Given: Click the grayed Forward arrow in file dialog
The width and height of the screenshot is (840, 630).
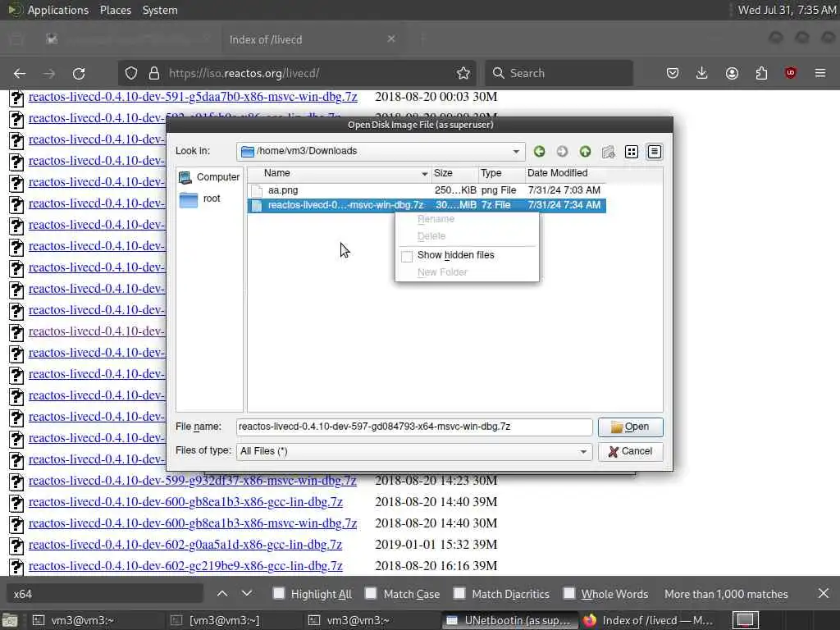Looking at the screenshot, I should 562,152.
